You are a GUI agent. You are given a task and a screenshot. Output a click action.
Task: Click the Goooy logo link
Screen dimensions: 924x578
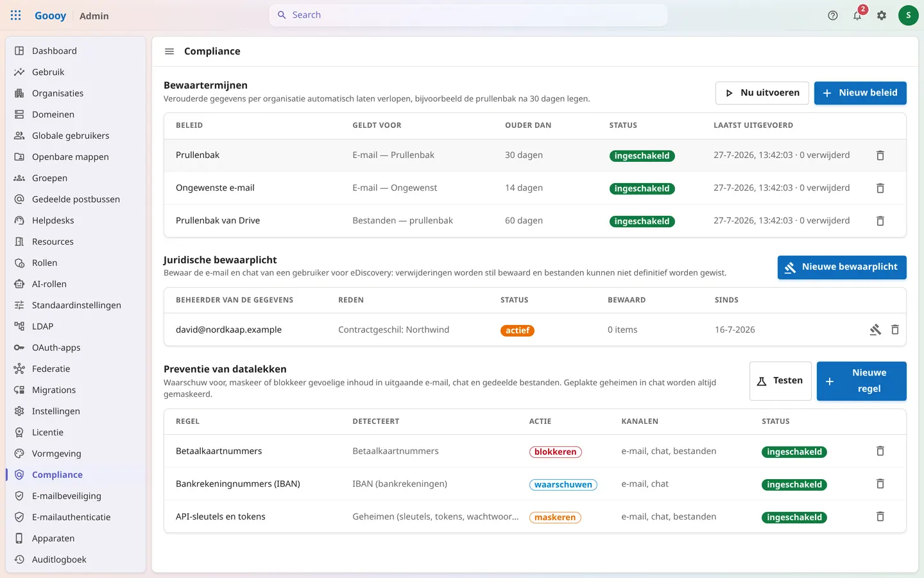point(50,15)
